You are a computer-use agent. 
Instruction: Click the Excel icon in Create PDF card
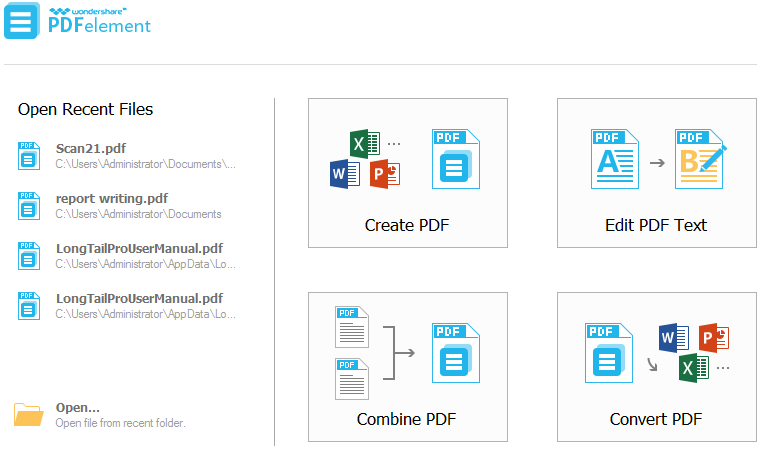(x=365, y=144)
